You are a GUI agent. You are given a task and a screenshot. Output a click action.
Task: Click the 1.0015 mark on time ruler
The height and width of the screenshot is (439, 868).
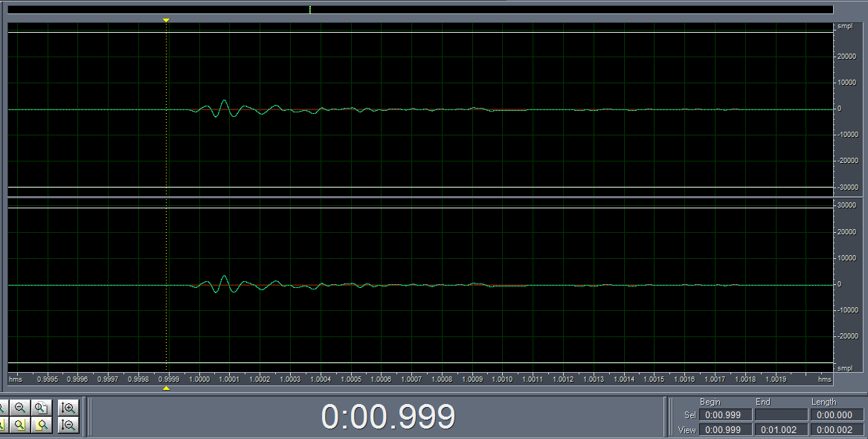click(x=654, y=379)
